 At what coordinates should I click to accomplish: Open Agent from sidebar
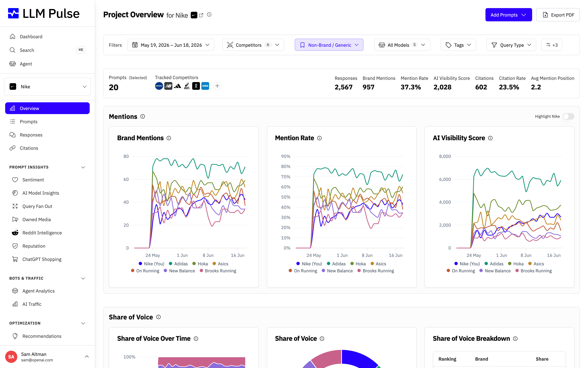[x=47, y=64]
